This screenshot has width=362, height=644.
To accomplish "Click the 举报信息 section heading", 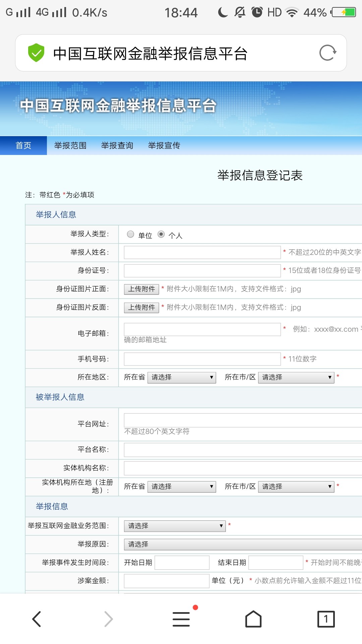I will point(52,506).
